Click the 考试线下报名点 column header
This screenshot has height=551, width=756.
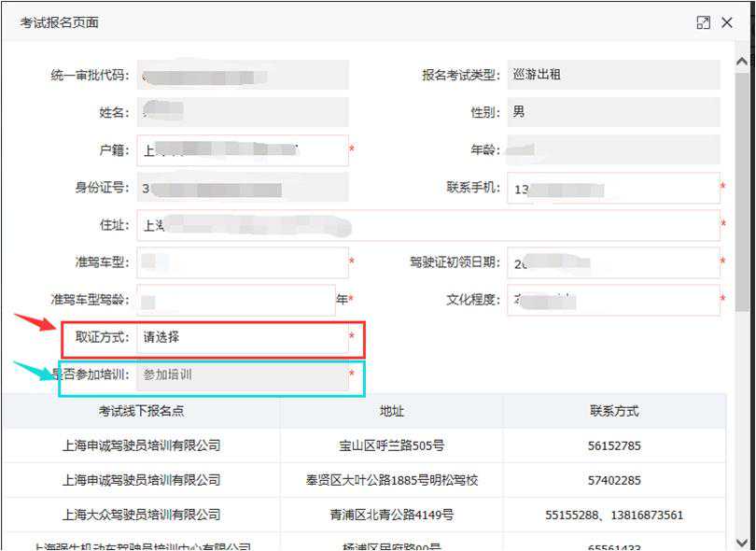point(141,411)
